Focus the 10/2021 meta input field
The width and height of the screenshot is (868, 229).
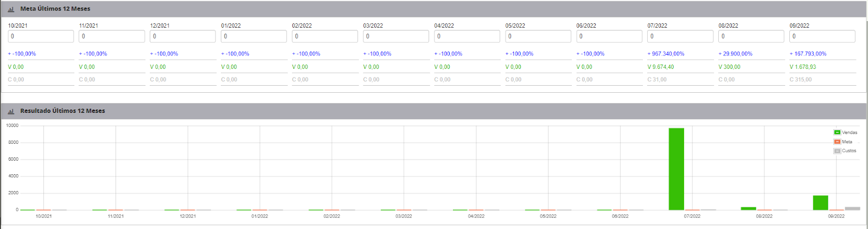pyautogui.click(x=41, y=36)
